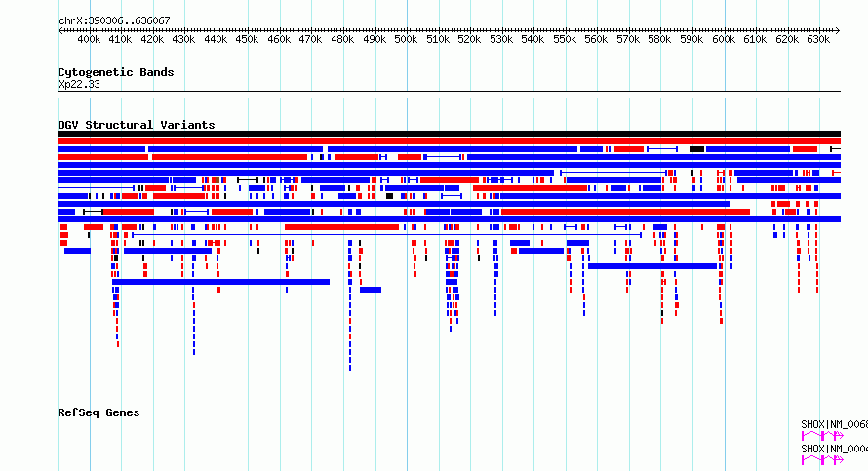
Task: Click the 630k ruler tick label
Action: click(x=818, y=40)
